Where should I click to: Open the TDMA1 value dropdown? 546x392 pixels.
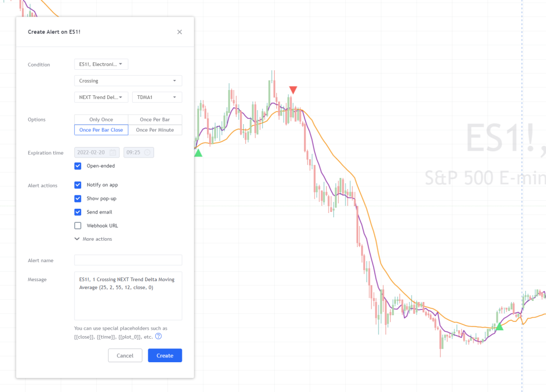[x=157, y=97]
